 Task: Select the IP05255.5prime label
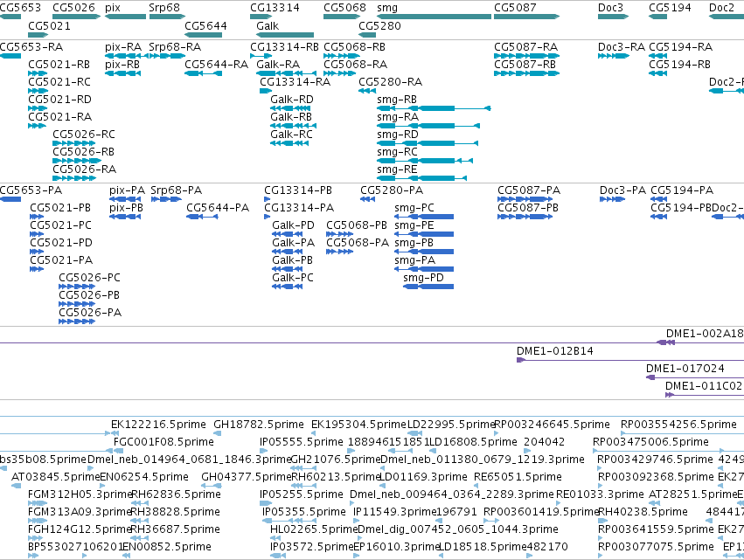pyautogui.click(x=302, y=494)
